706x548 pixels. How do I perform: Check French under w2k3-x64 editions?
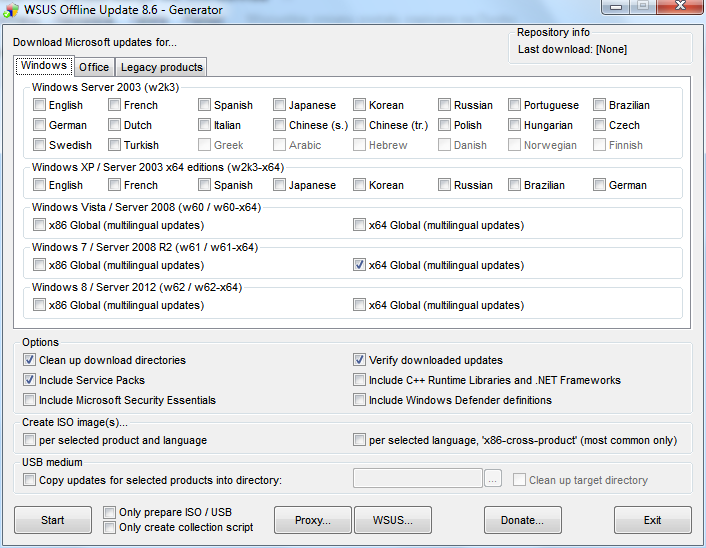click(114, 185)
